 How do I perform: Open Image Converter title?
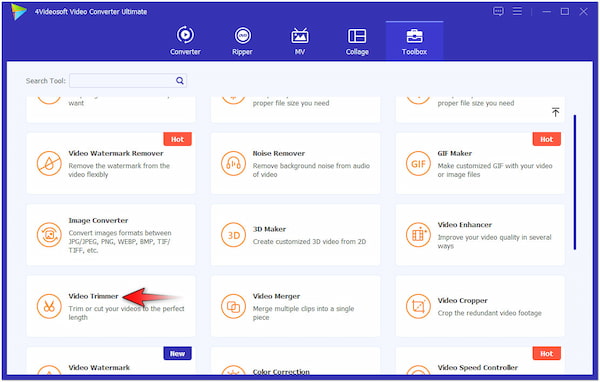[98, 220]
